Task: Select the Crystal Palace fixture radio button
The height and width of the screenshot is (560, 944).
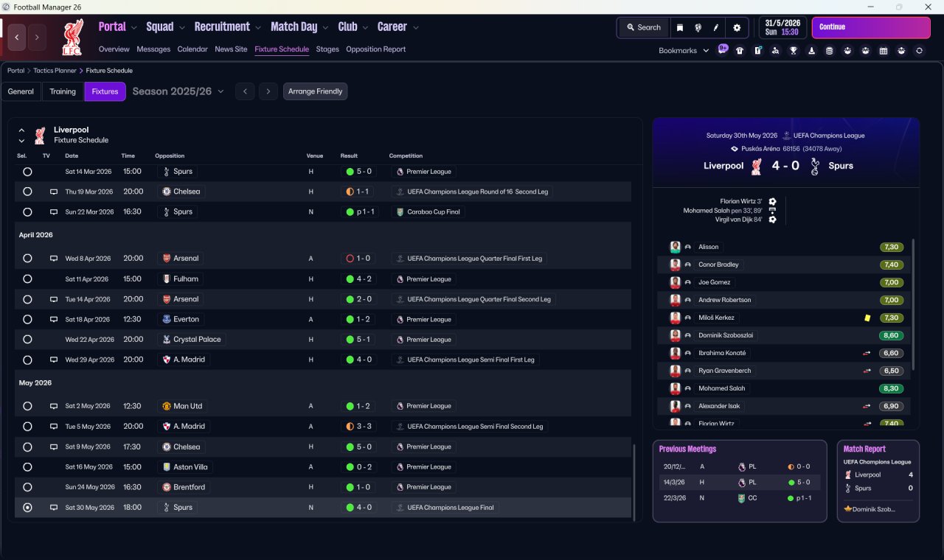Action: tap(27, 340)
